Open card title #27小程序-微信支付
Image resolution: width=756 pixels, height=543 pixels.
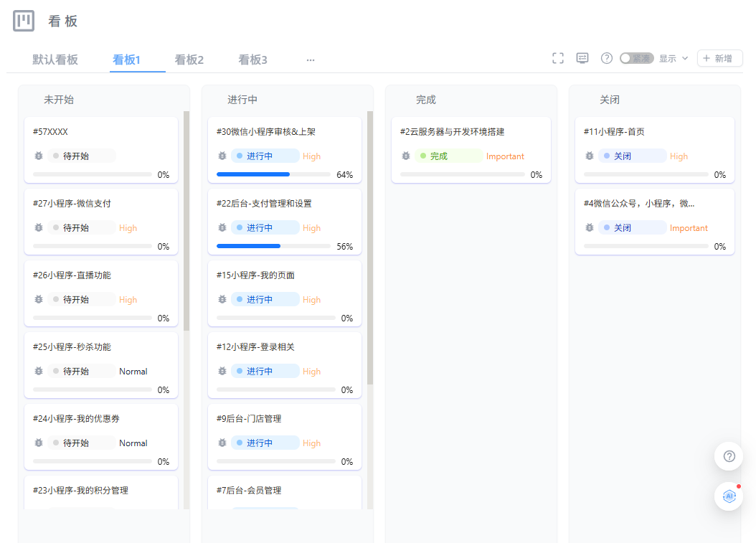pyautogui.click(x=72, y=204)
